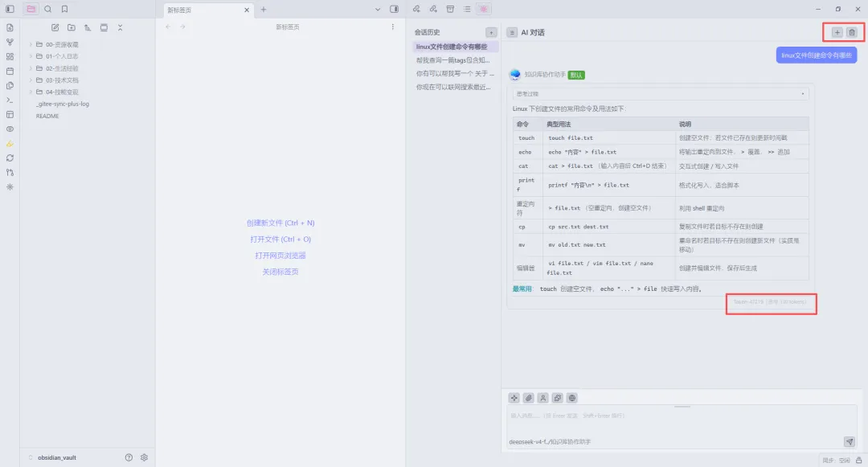868x467 pixels.
Task: Open the command palette terminal icon
Action: [x=10, y=100]
